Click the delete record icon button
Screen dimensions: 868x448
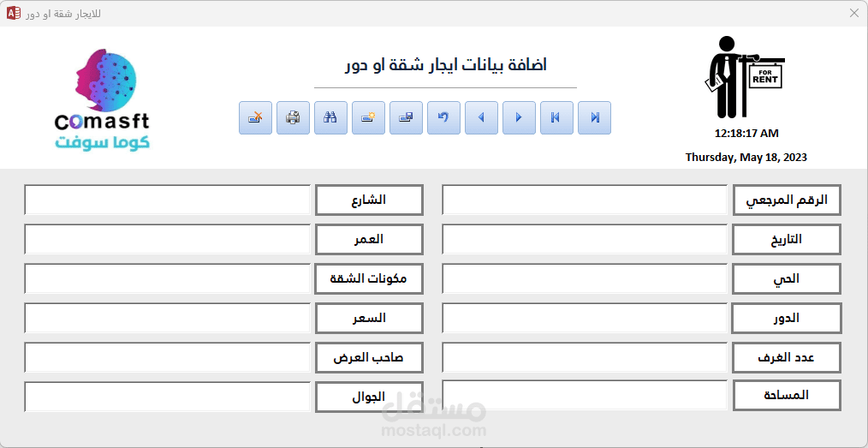[255, 118]
